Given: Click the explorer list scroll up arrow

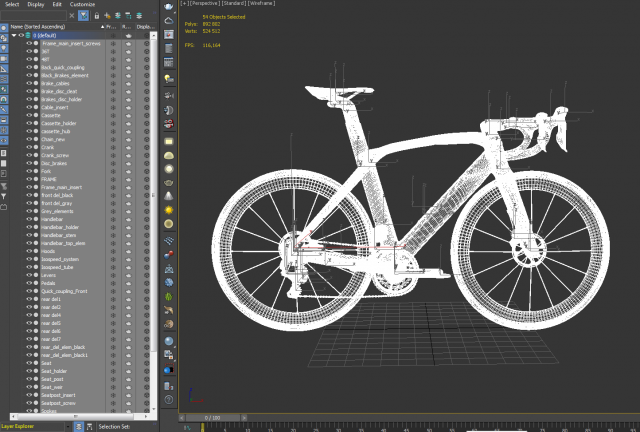Looking at the screenshot, I should point(154,36).
